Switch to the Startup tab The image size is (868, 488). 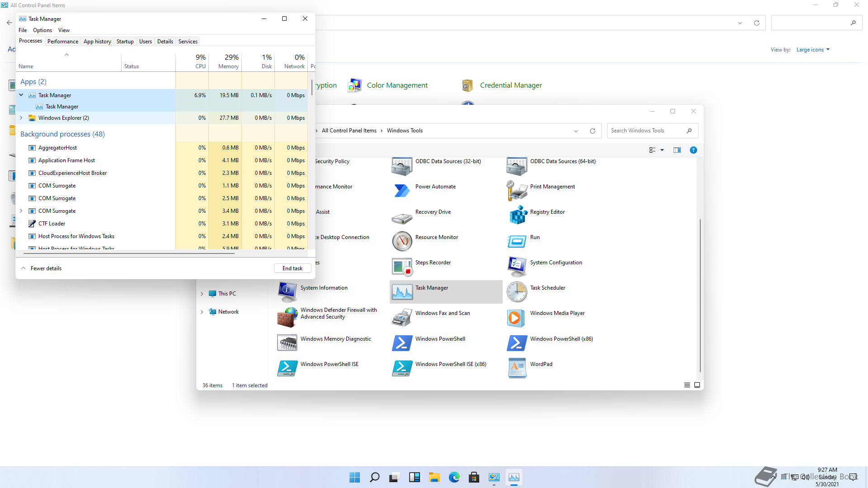[x=125, y=42]
